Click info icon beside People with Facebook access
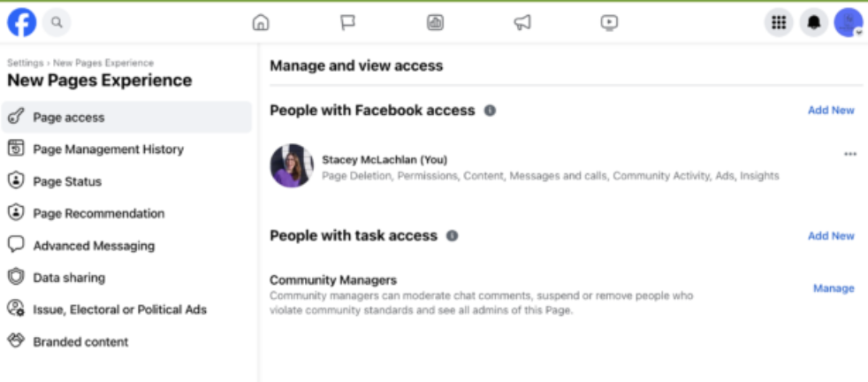868x382 pixels. click(x=490, y=111)
